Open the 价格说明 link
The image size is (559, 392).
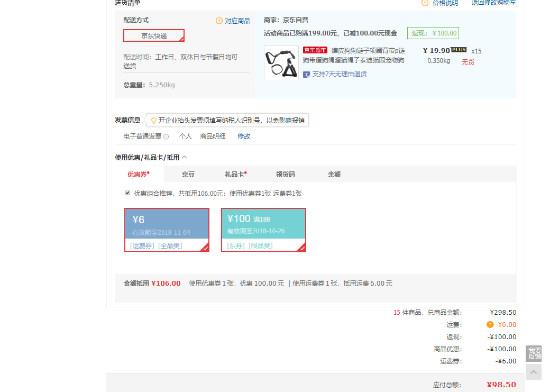[445, 3]
